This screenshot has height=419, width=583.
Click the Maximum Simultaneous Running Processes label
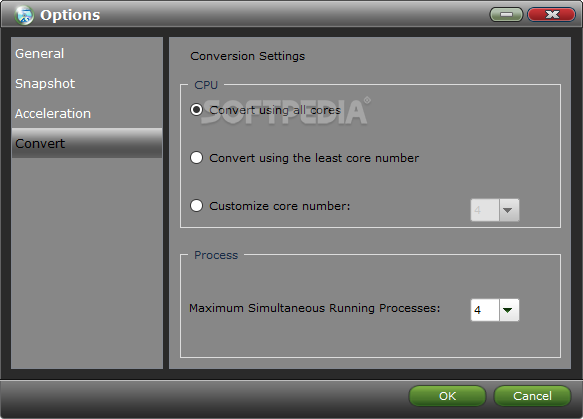pos(315,308)
